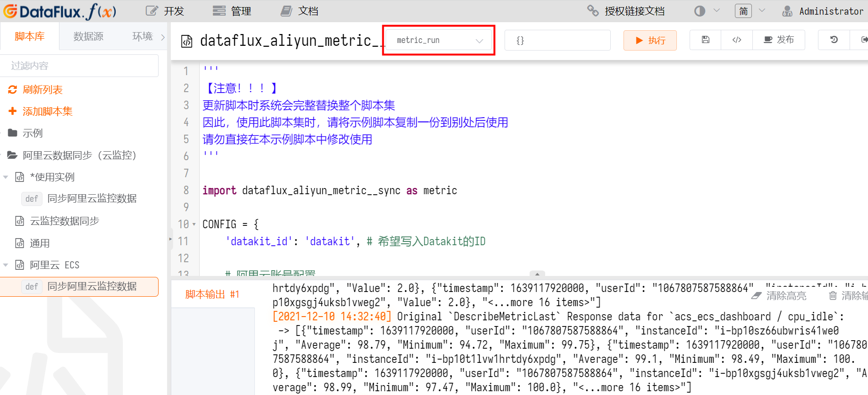This screenshot has width=868, height=395.
Task: Click 清除高亮 clear highlight
Action: (x=779, y=296)
